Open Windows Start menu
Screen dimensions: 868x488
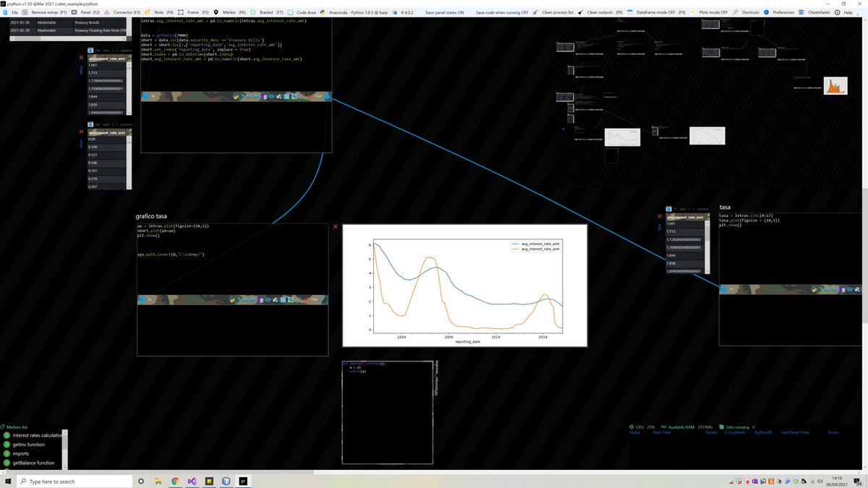point(9,481)
